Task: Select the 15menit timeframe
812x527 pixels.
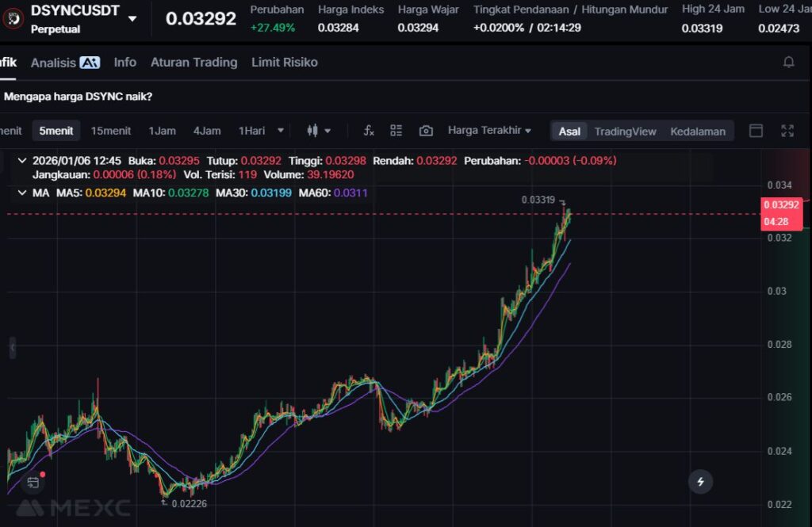Action: tap(111, 131)
